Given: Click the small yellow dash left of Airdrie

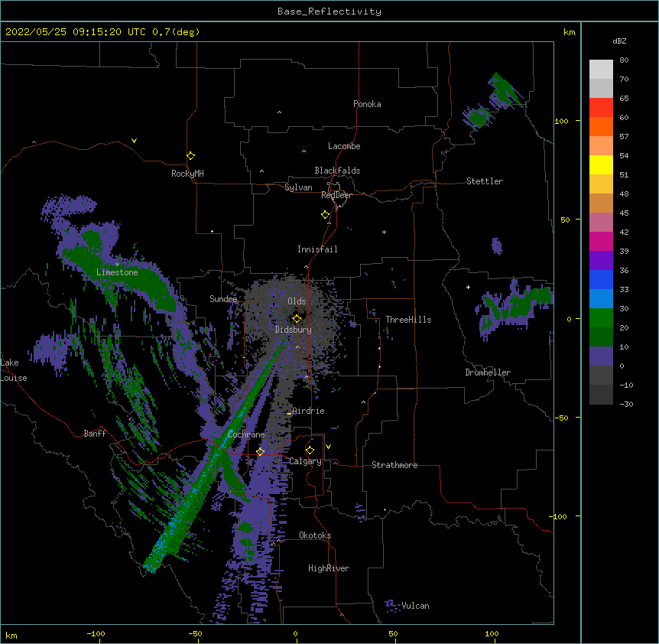Looking at the screenshot, I should (x=289, y=414).
